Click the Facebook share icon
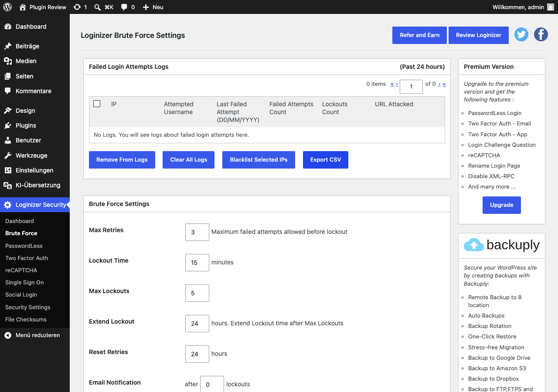558x392 pixels. (x=541, y=34)
